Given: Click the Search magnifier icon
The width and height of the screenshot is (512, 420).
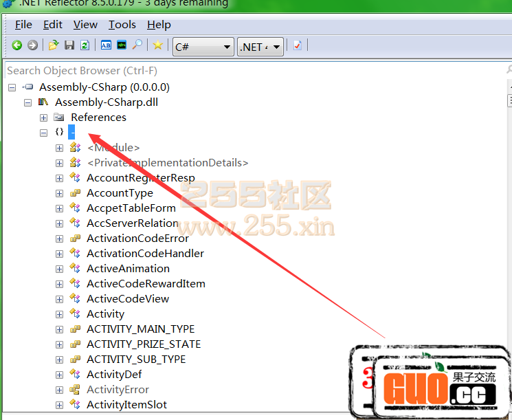Looking at the screenshot, I should click(x=137, y=46).
